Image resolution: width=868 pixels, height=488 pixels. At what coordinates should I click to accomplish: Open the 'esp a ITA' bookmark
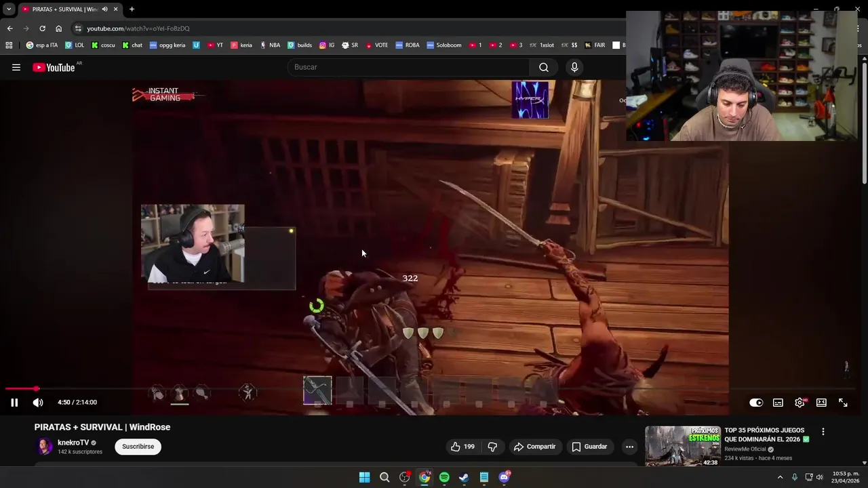[x=42, y=45]
